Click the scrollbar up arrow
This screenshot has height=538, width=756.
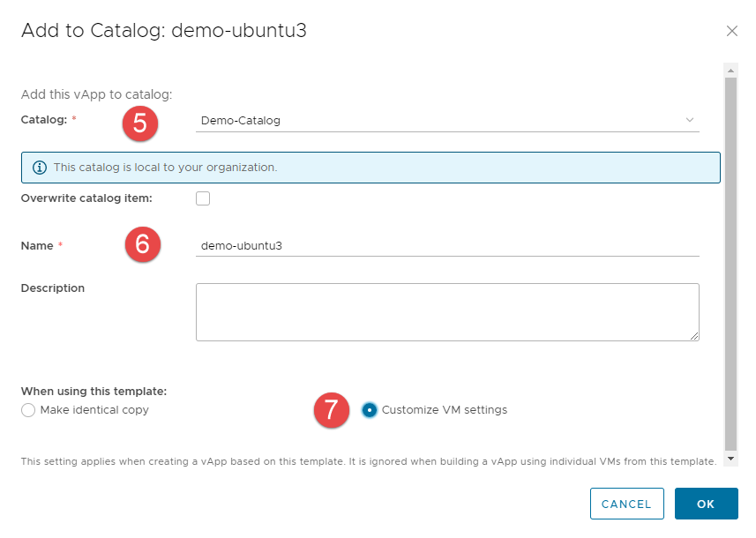tap(730, 69)
